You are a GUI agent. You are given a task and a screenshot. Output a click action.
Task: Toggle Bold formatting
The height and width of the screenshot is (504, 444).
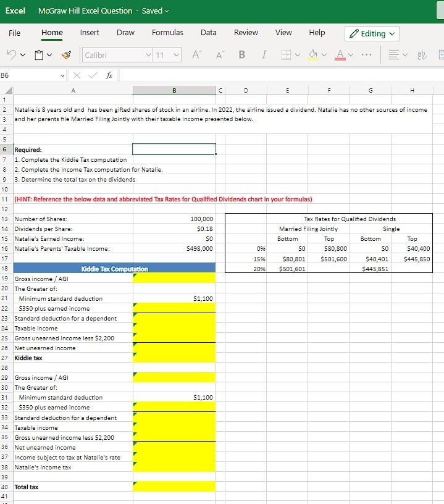pyautogui.click(x=242, y=55)
